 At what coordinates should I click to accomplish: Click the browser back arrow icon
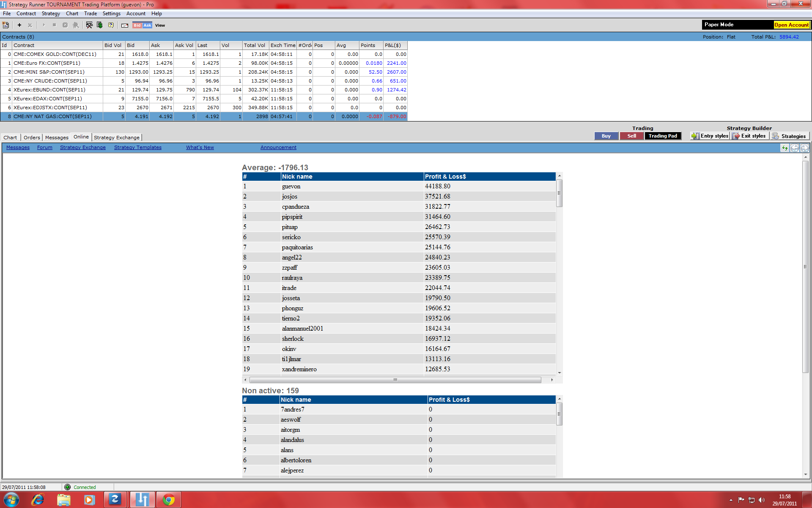point(795,148)
